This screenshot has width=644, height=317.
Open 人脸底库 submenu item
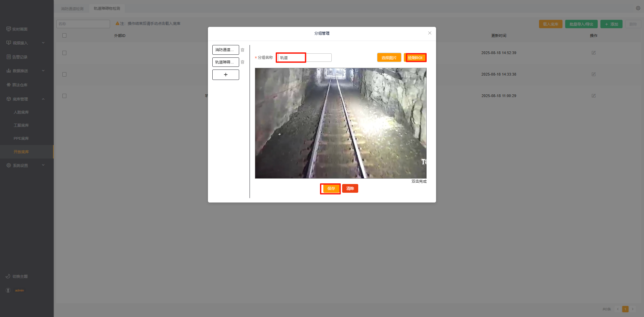tap(21, 112)
